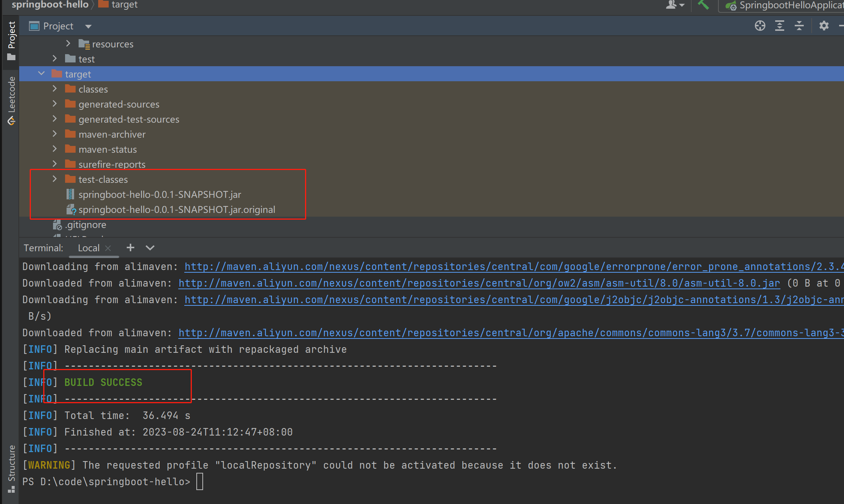
Task: Open the user account avatar menu
Action: click(675, 5)
